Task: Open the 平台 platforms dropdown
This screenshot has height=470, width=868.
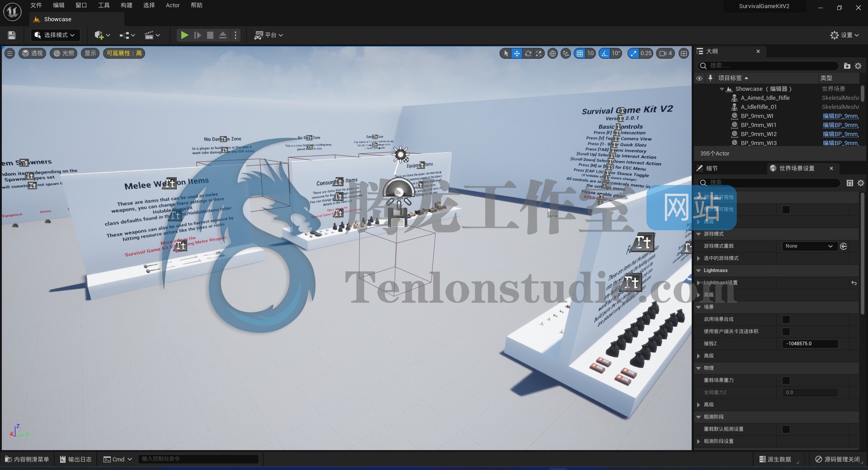Action: point(269,35)
